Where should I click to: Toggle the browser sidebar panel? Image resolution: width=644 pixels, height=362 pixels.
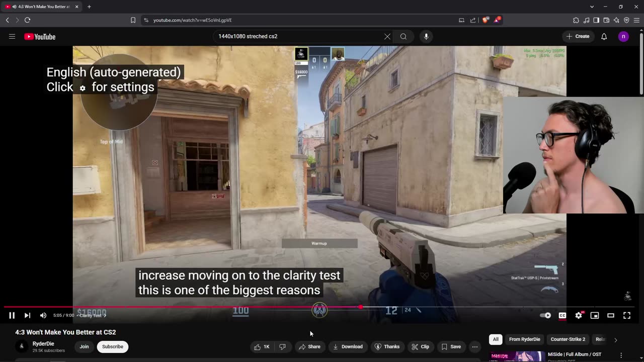click(x=596, y=20)
